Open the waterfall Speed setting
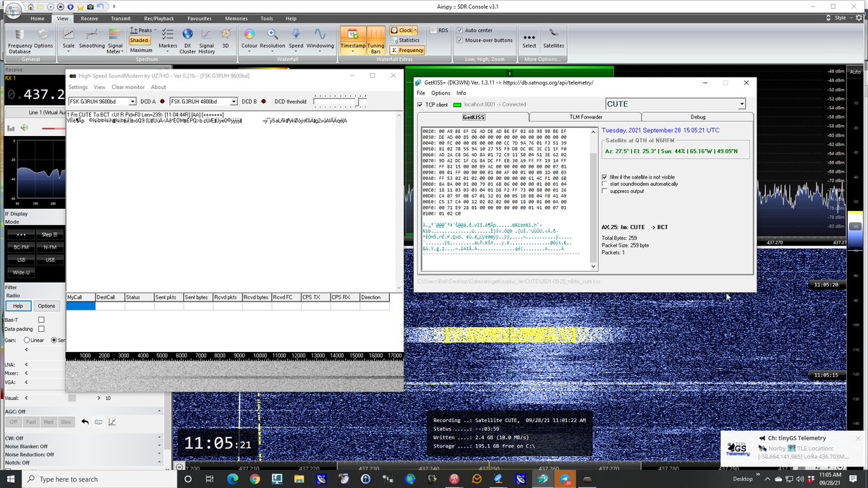This screenshot has width=868, height=488. (x=296, y=39)
